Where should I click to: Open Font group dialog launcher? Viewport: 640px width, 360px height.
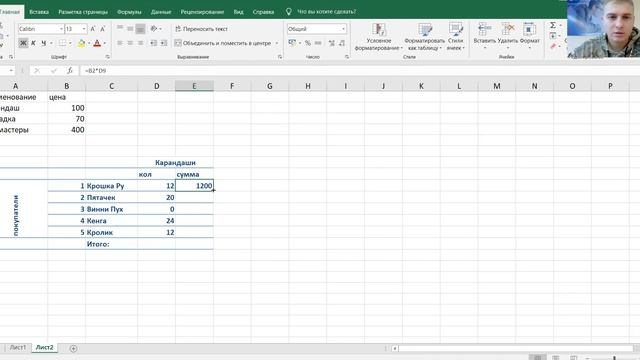(107, 57)
